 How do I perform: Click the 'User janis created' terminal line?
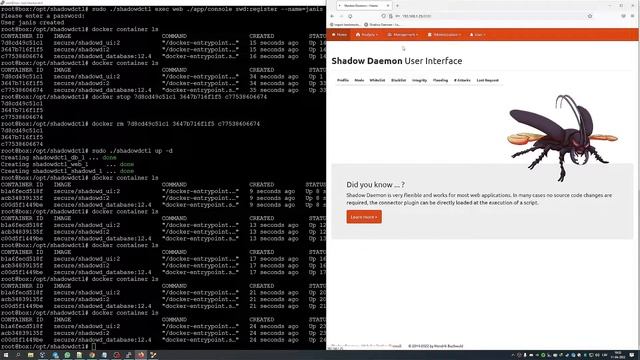33,22
